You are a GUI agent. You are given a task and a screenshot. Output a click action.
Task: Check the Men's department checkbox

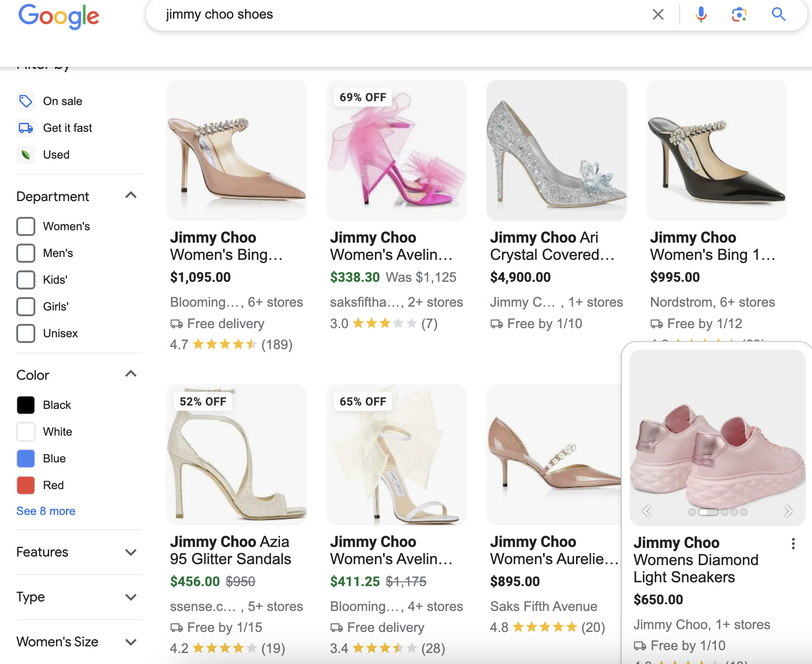[26, 253]
